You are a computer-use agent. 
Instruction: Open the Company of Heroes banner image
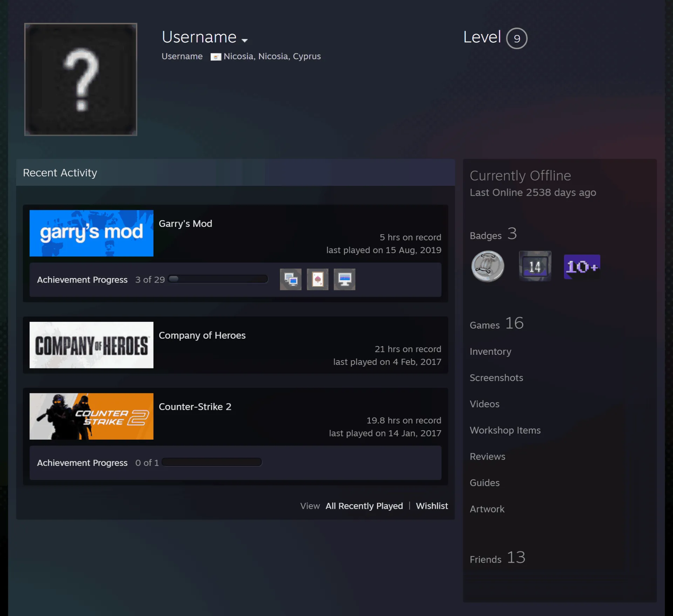(91, 345)
